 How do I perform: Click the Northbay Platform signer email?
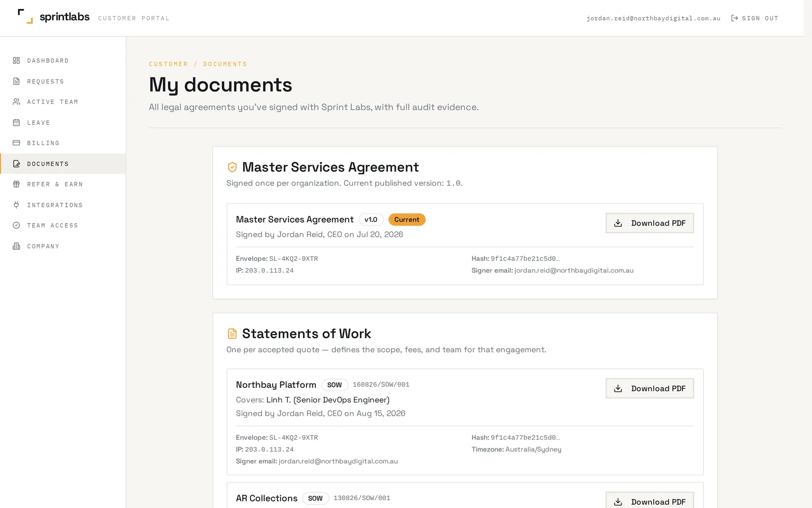(338, 461)
